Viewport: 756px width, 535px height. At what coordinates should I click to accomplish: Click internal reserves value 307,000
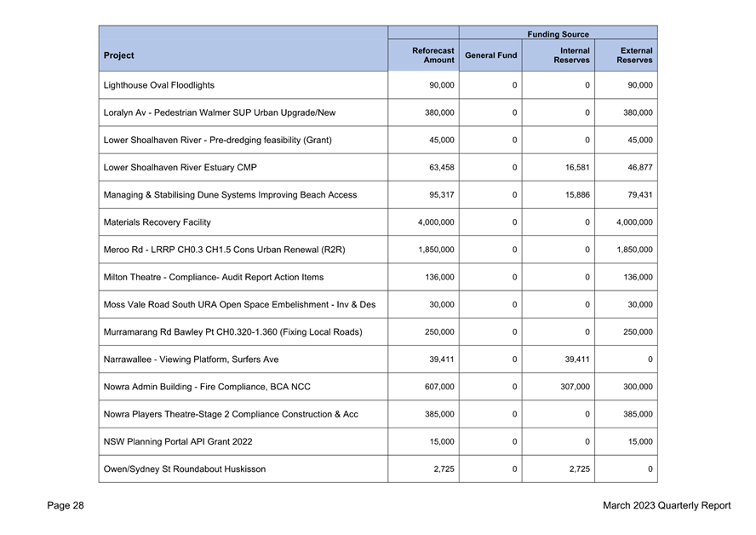[575, 387]
